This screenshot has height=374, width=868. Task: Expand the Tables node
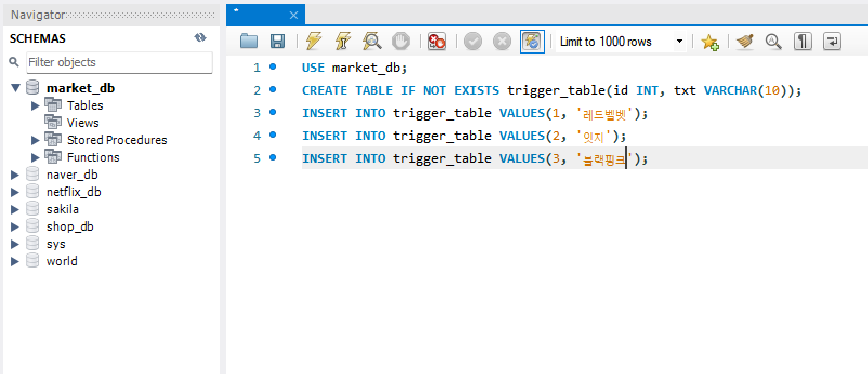coord(35,105)
